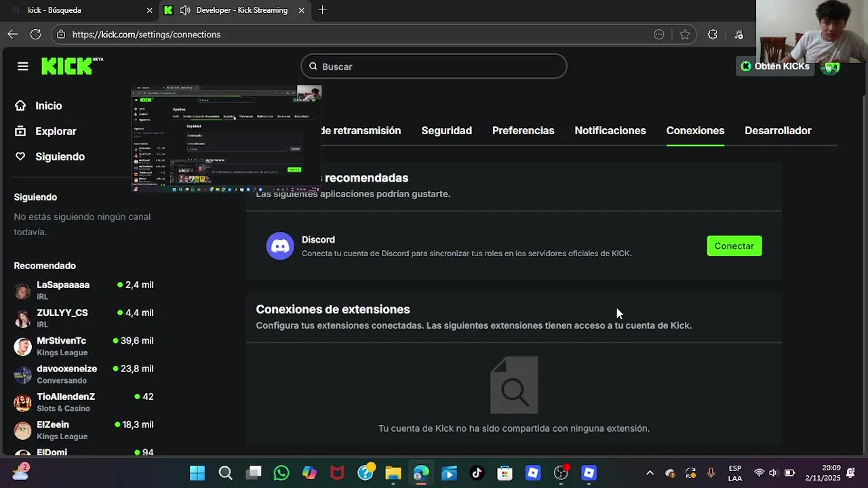This screenshot has width=868, height=488.
Task: Click the site info icon beside URL
Action: tap(61, 34)
